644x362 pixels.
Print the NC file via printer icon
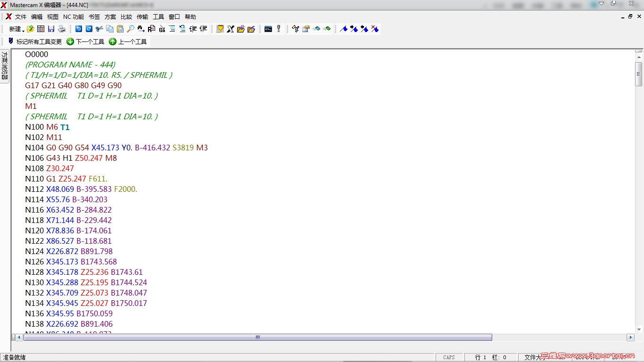[x=62, y=29]
